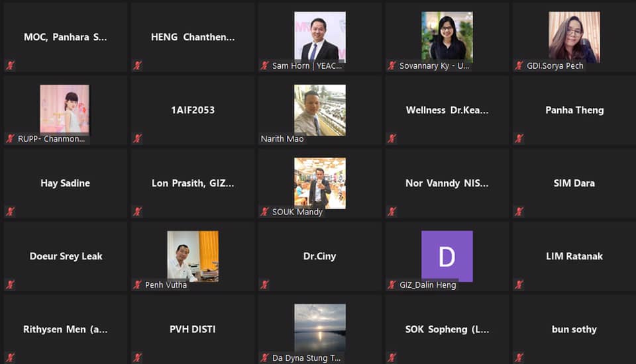
Task: Click muted mic icon on Panha Theng tile
Action: click(x=519, y=138)
